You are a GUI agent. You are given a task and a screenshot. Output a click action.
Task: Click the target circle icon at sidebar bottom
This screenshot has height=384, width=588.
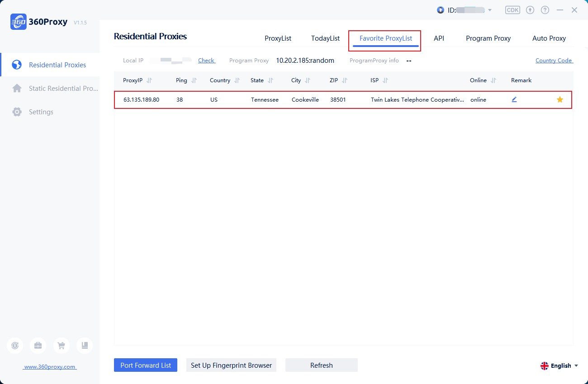pyautogui.click(x=15, y=346)
